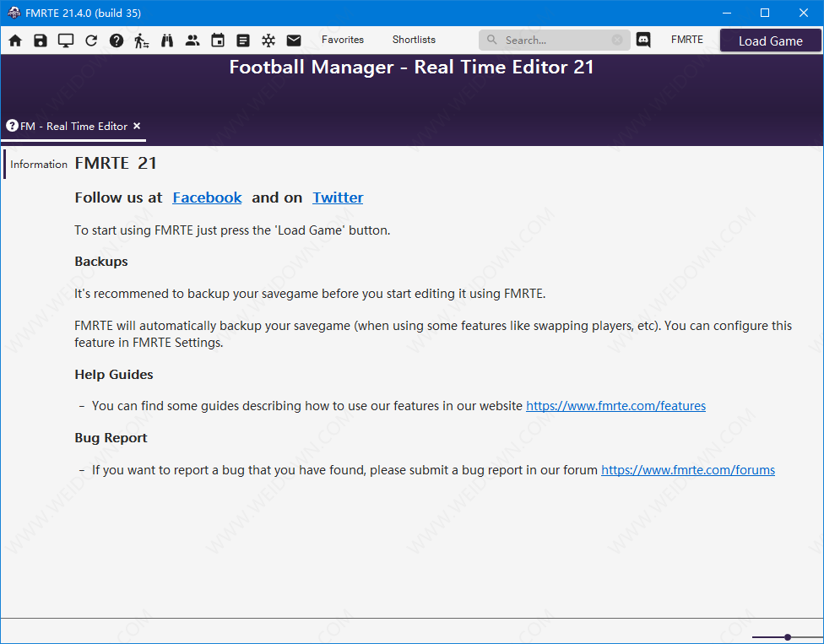Viewport: 824px width, 644px height.
Task: Click the 'Help Guides' heading
Action: tap(114, 375)
